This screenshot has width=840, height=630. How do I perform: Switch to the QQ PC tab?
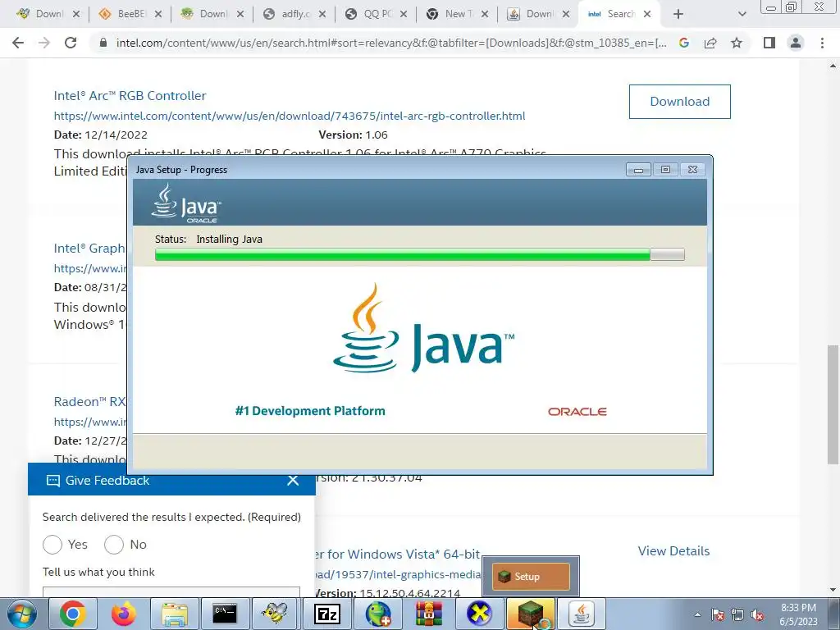pos(377,14)
